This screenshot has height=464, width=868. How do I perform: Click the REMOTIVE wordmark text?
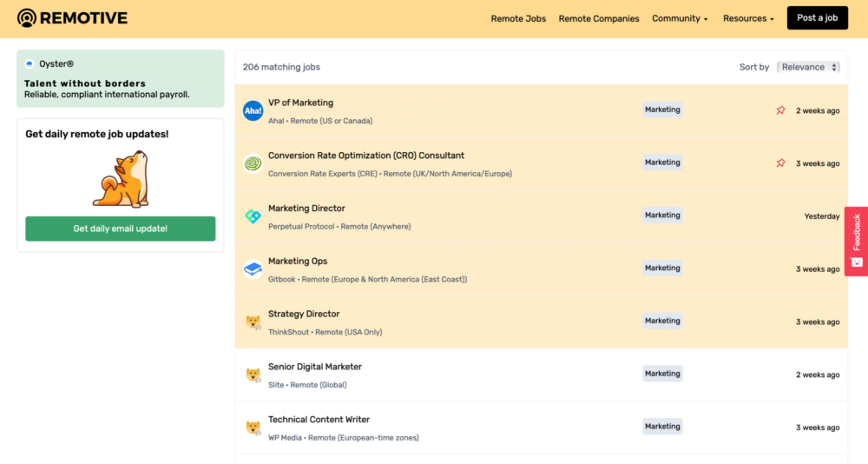click(83, 18)
